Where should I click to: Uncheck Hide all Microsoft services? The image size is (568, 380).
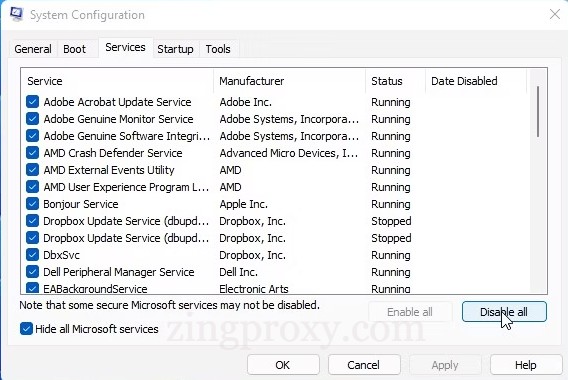click(26, 329)
